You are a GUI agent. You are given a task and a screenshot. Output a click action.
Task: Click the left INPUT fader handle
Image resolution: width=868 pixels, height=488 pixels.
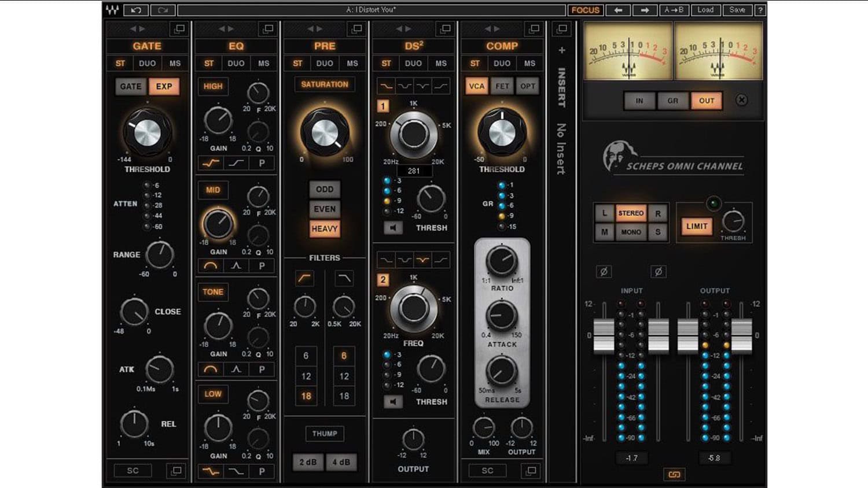(x=604, y=335)
